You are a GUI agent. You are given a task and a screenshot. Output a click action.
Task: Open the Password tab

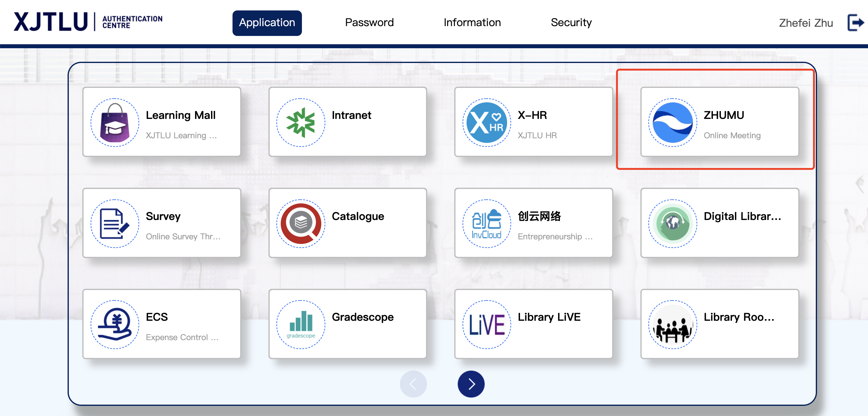coord(369,23)
